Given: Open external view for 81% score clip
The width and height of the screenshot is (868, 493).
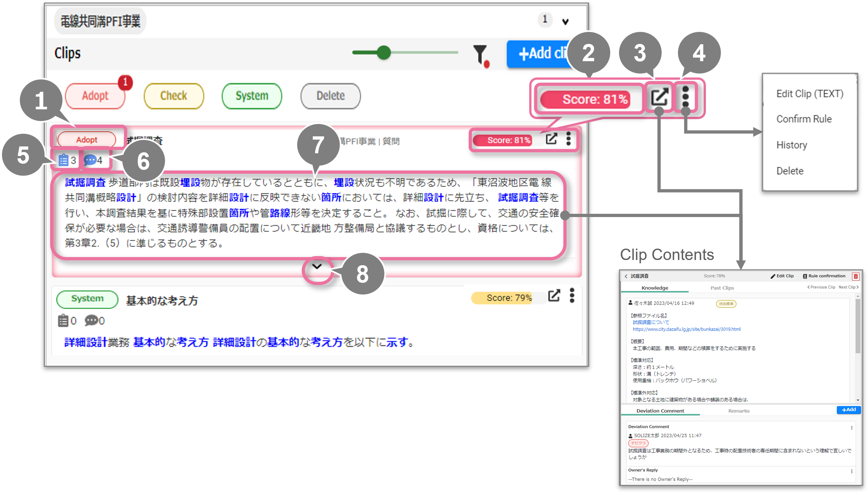Looking at the screenshot, I should point(551,139).
